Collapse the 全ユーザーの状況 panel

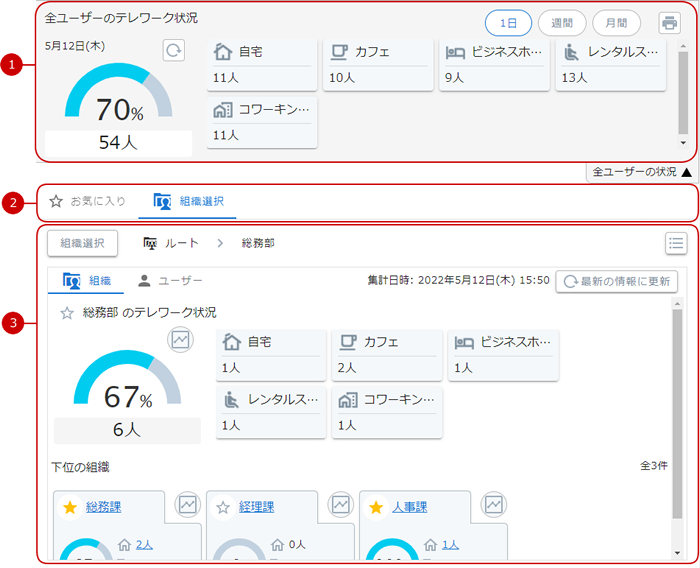[x=641, y=172]
